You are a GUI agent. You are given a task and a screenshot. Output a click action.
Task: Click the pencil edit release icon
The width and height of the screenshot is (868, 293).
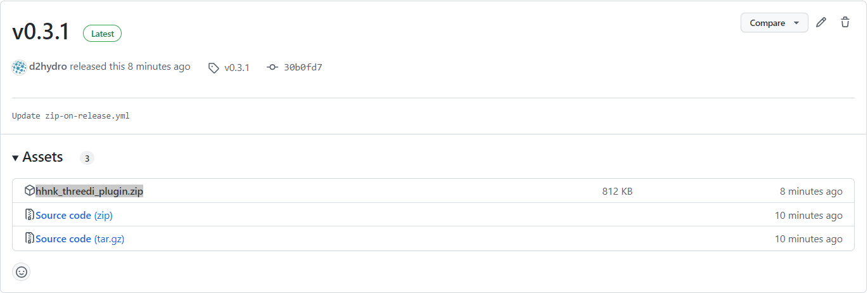pos(821,23)
